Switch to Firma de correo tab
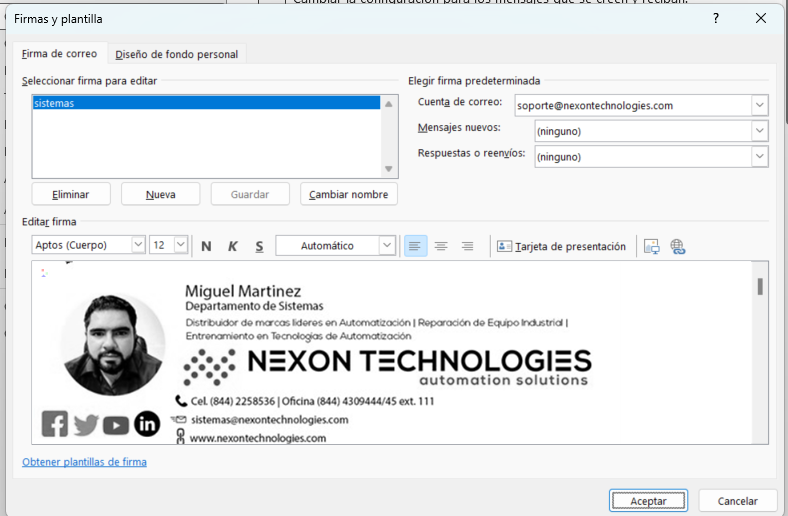The width and height of the screenshot is (788, 516). (59, 53)
